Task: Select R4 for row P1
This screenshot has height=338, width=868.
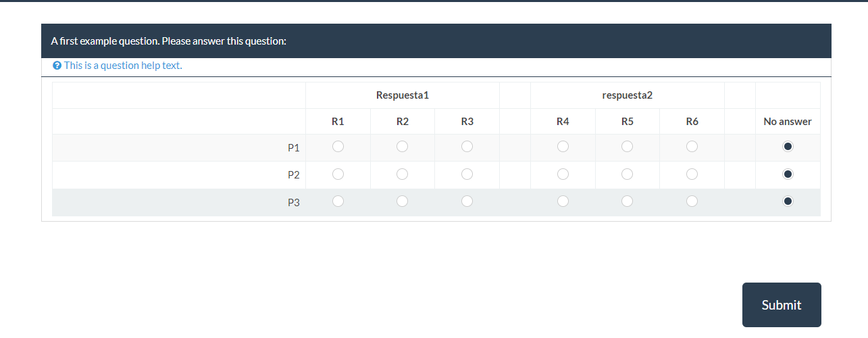Action: click(563, 146)
